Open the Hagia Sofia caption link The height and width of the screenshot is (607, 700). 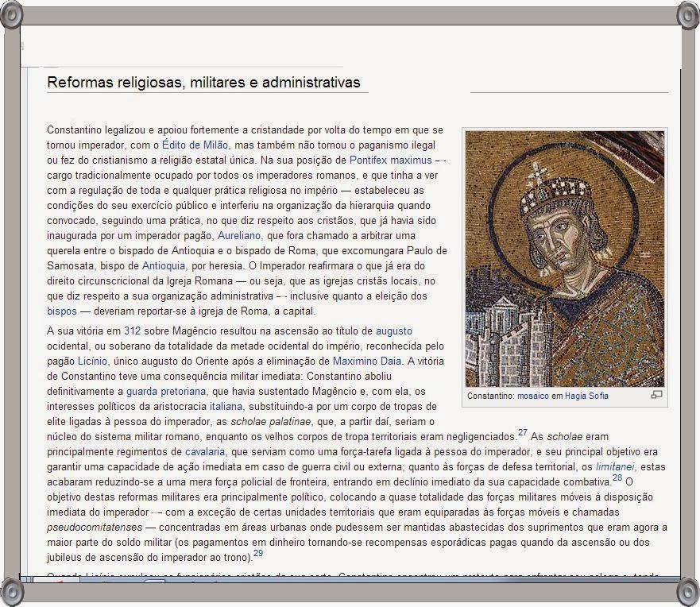click(x=586, y=396)
